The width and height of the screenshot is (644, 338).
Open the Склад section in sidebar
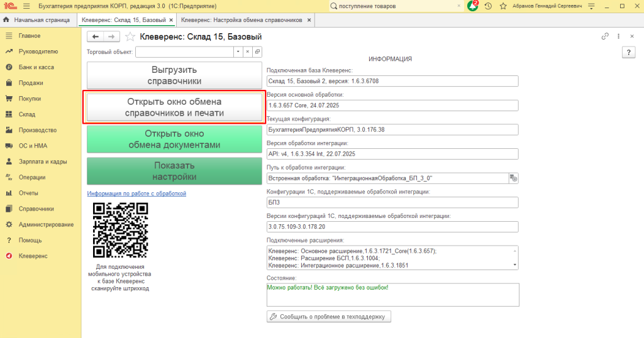(27, 114)
